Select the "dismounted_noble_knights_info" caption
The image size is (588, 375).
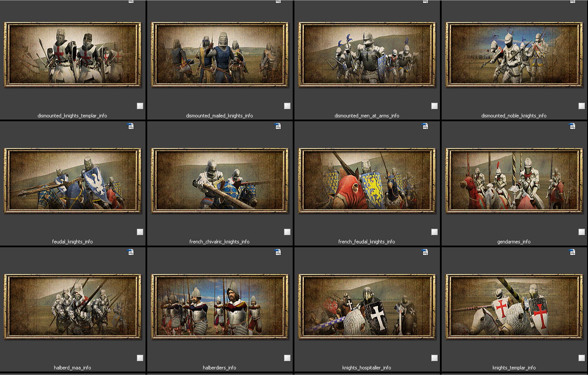514,116
